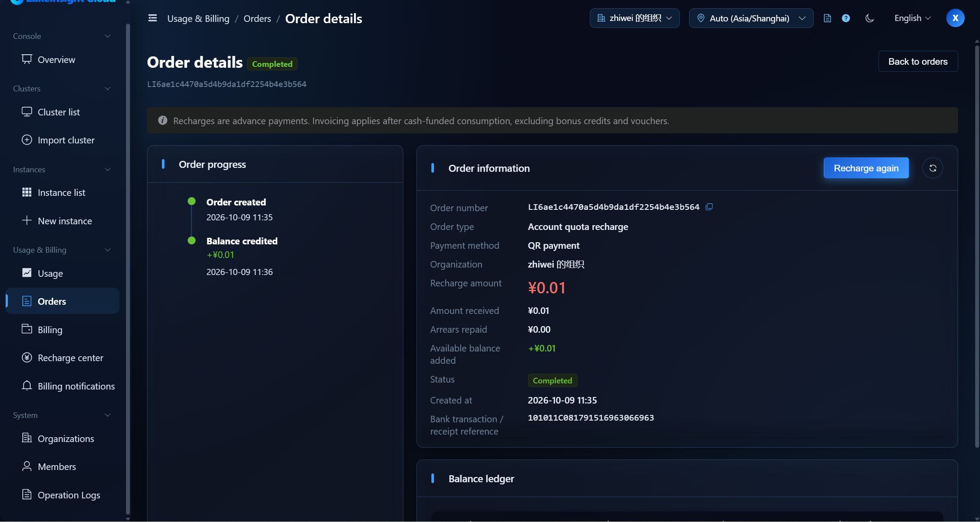
Task: Click Back to orders button
Action: click(x=918, y=61)
